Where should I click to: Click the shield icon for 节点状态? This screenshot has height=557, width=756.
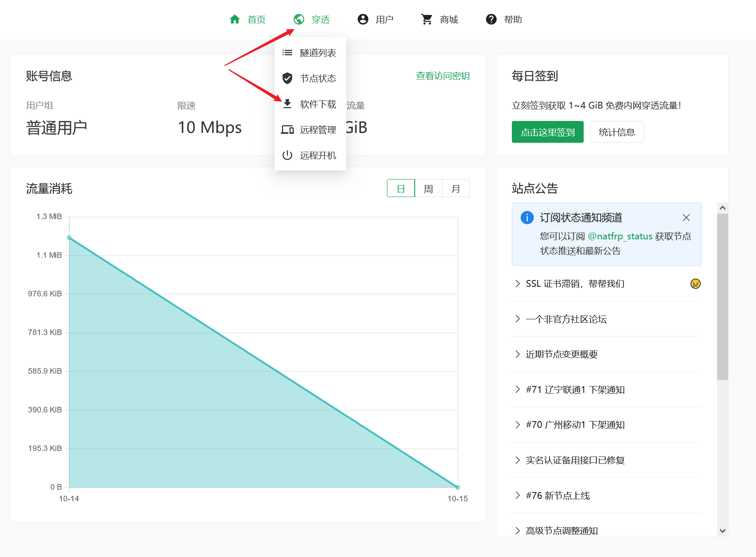point(287,78)
